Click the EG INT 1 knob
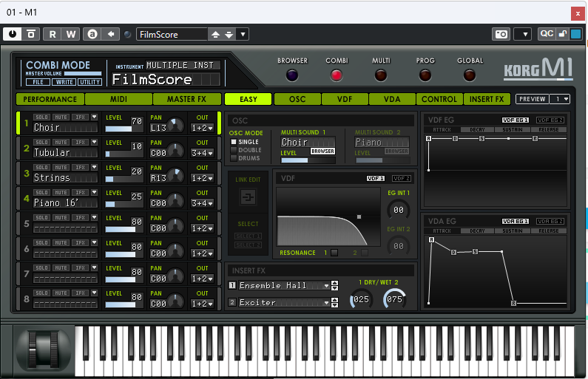588x379 pixels. click(398, 210)
